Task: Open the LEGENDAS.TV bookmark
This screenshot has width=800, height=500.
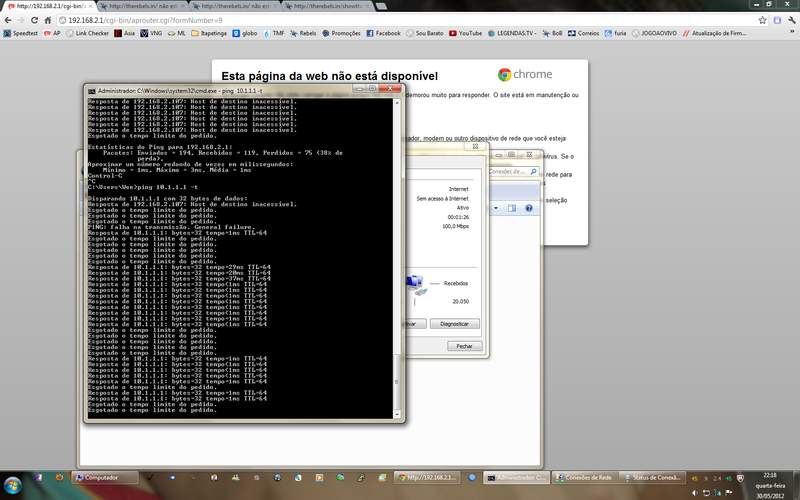Action: (512, 33)
